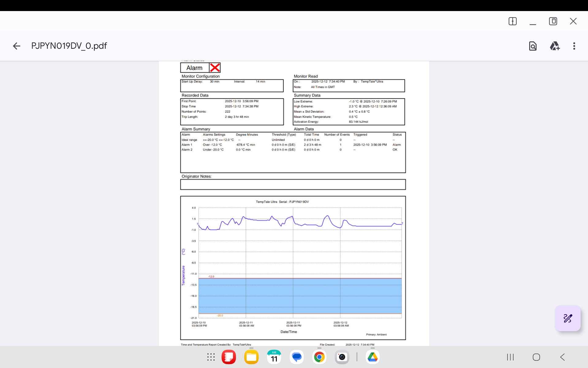Open the yellow My Files app
The height and width of the screenshot is (368, 588).
[251, 357]
